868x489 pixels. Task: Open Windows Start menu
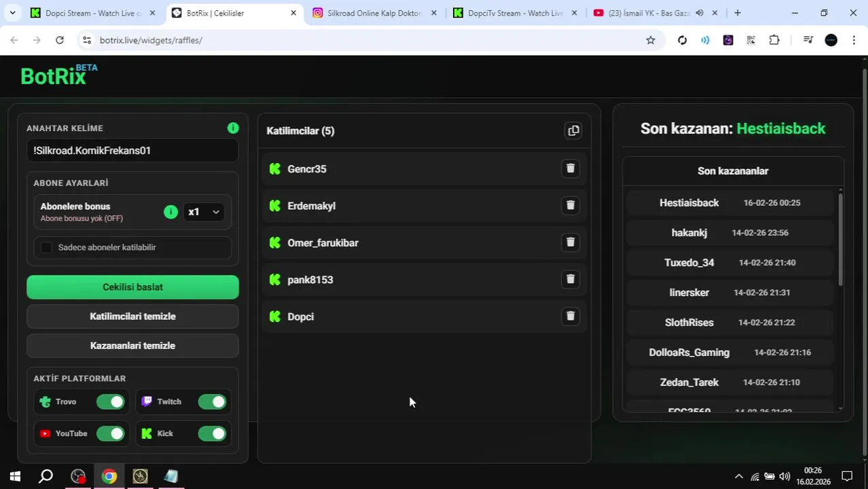point(15,476)
